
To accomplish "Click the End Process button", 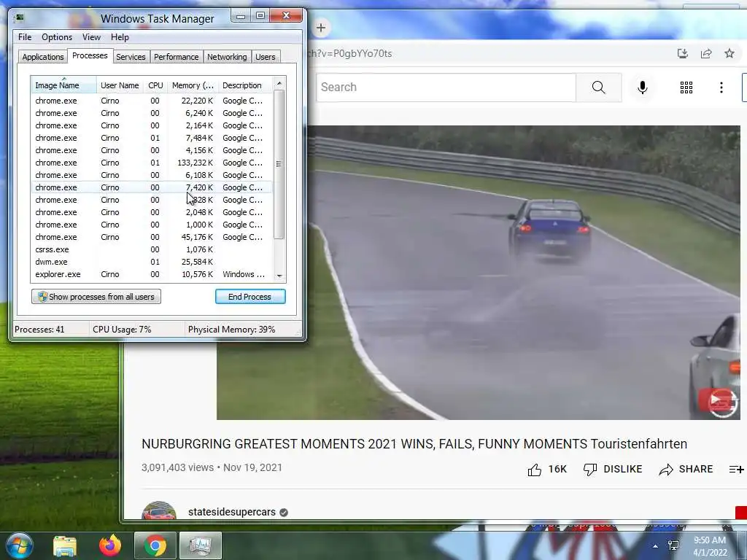I will (x=250, y=297).
